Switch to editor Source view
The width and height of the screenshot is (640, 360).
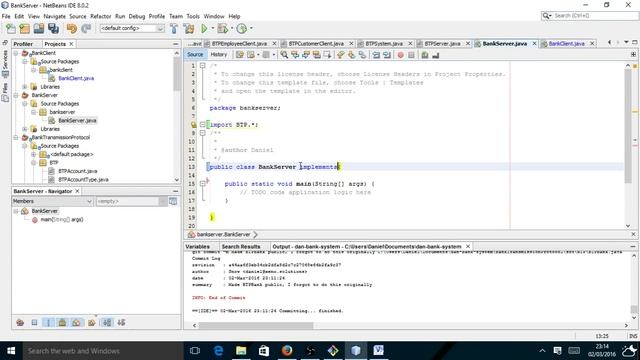click(x=195, y=55)
